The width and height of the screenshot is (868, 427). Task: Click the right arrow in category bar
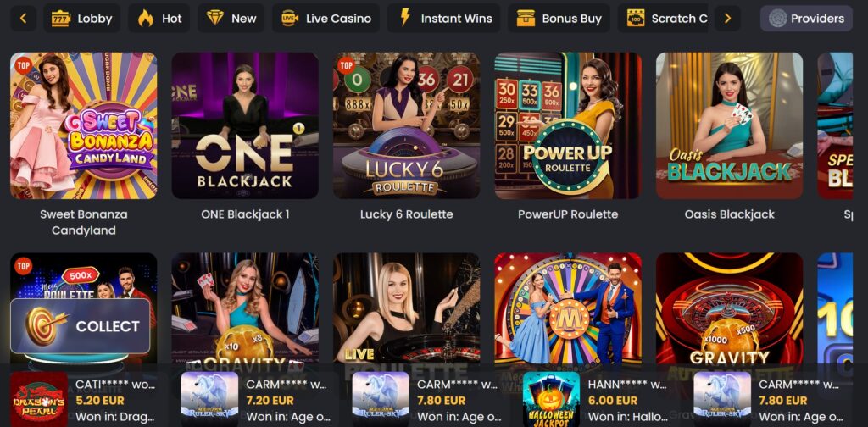[x=727, y=19]
